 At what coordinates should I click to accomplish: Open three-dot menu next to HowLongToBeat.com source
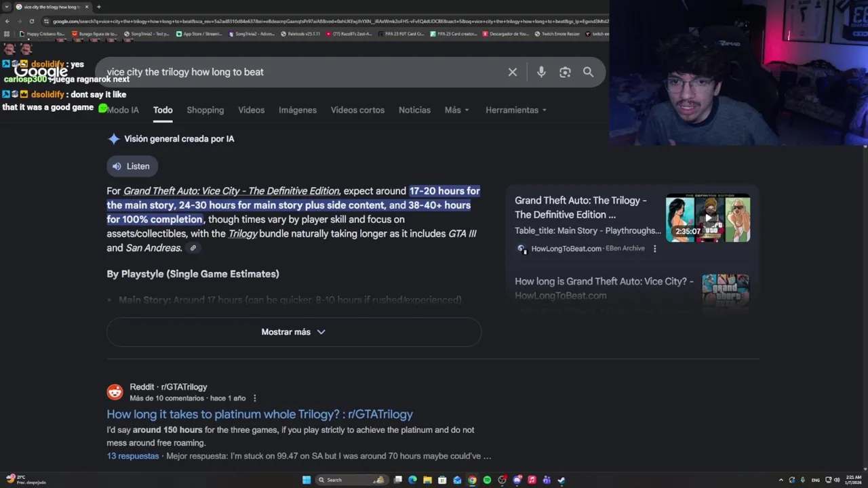click(x=654, y=249)
